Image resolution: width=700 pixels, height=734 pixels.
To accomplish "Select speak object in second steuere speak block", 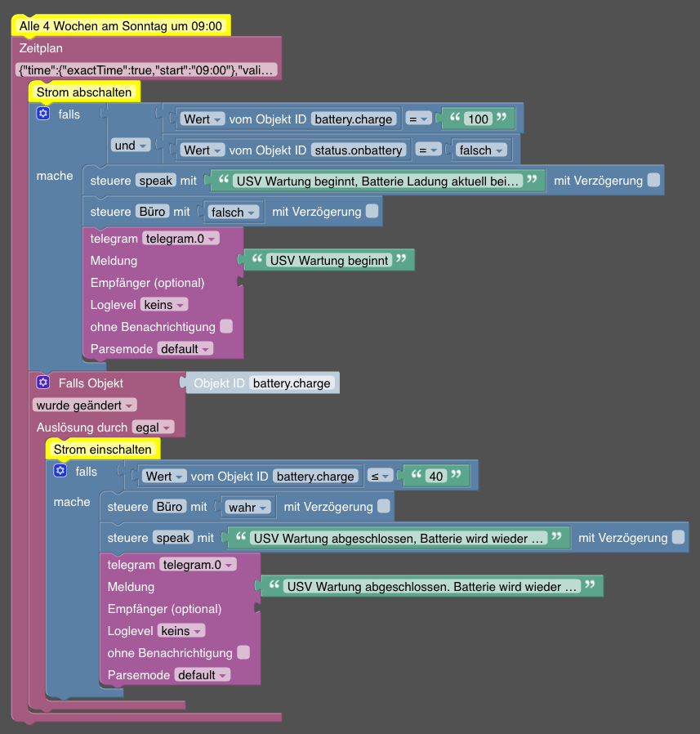I will coord(172,537).
